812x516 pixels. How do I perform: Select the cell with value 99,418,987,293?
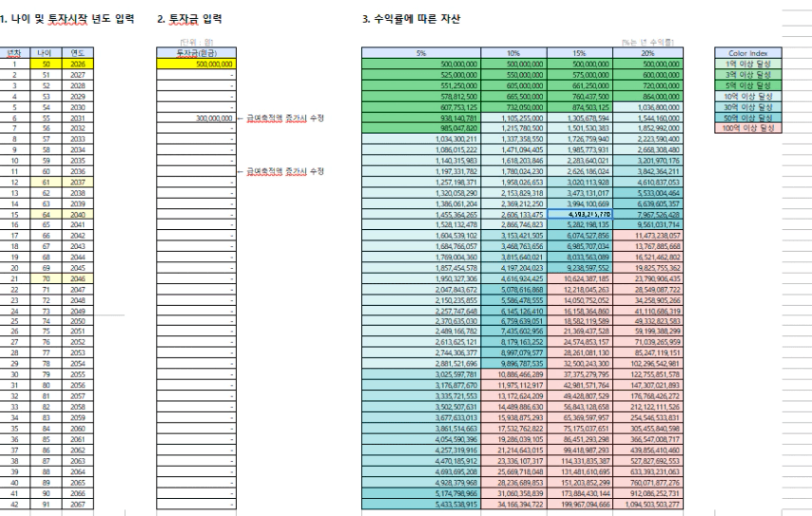click(580, 450)
